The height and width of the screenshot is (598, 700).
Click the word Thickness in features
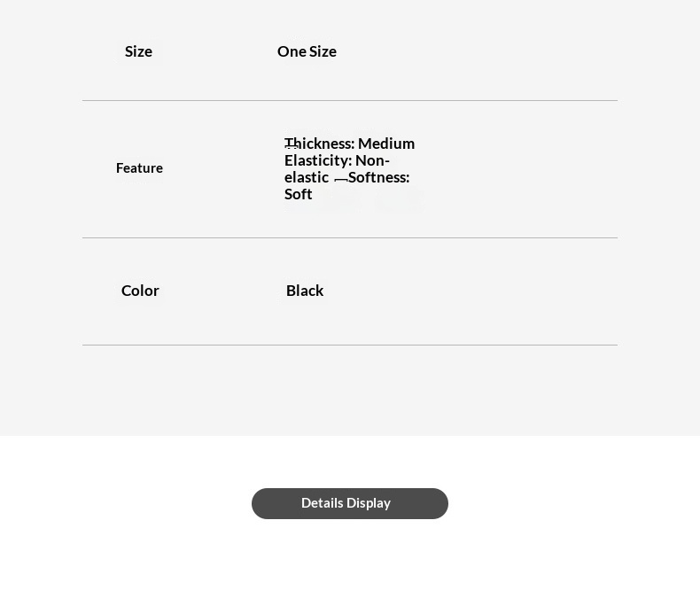(319, 144)
